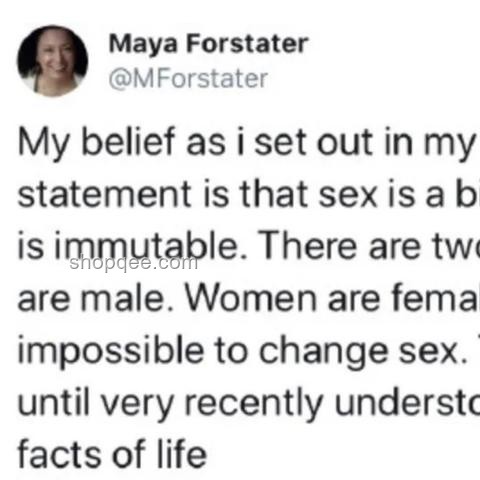Click the words 'that sex' in second line

point(308,194)
